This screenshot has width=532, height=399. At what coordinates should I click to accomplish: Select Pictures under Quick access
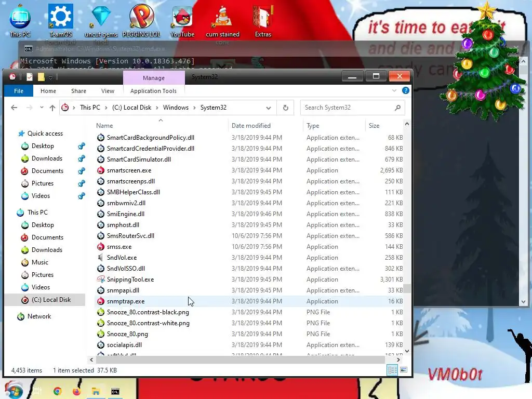[x=43, y=183]
